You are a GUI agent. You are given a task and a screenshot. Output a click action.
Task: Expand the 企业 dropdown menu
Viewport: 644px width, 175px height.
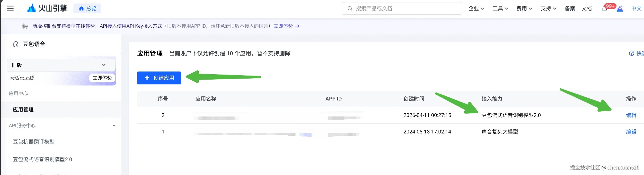pos(476,9)
